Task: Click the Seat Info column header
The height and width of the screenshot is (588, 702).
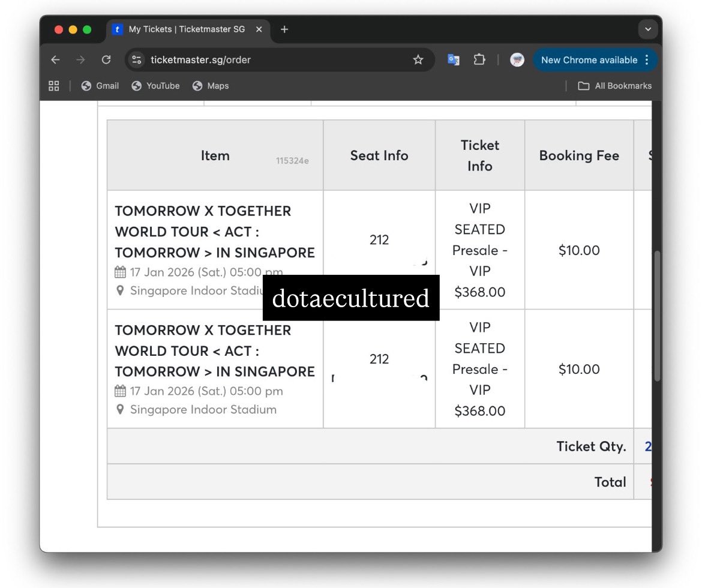Action: 379,155
